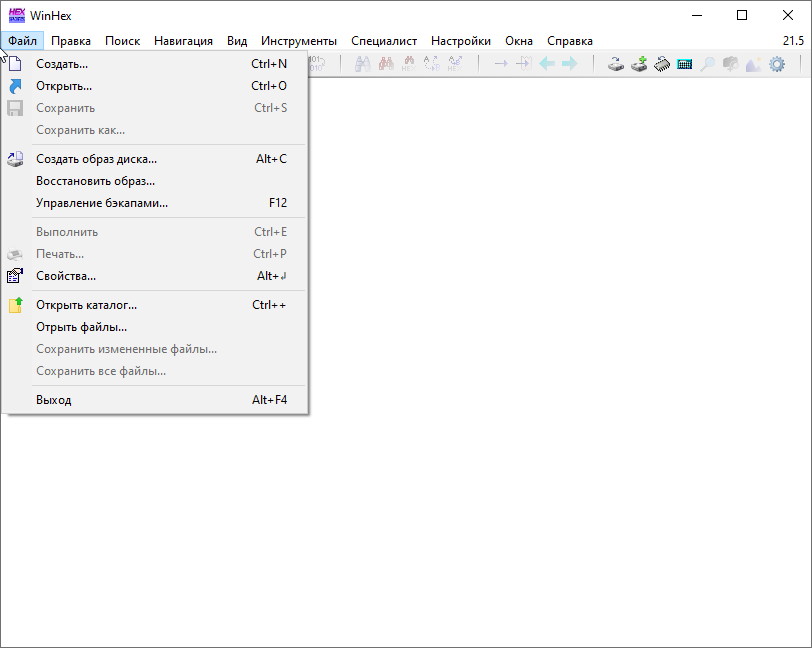The width and height of the screenshot is (812, 648).
Task: Open the Навигация menu
Action: pyautogui.click(x=183, y=40)
